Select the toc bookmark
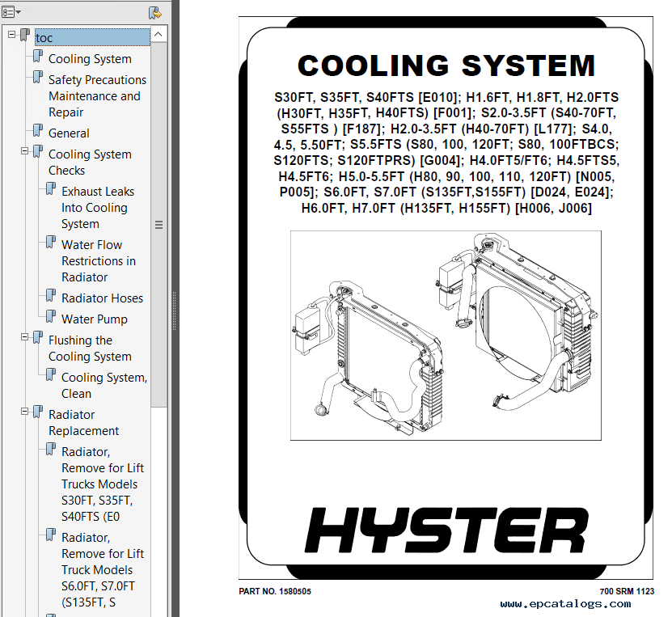Image resolution: width=672 pixels, height=617 pixels. 92,38
